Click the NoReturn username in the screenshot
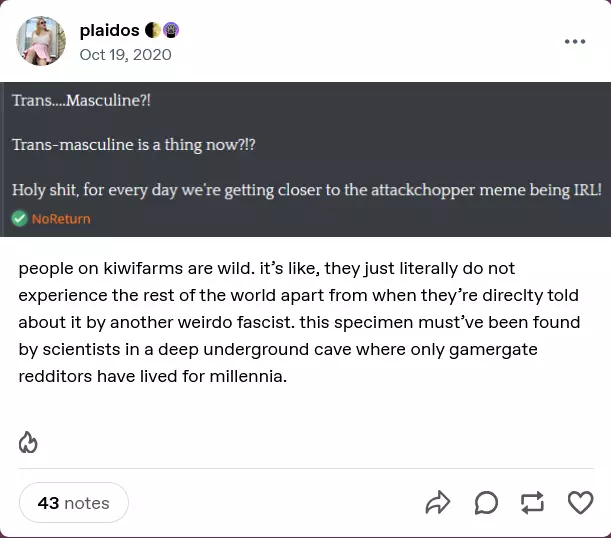Image resolution: width=611 pixels, height=538 pixels. pyautogui.click(x=61, y=219)
